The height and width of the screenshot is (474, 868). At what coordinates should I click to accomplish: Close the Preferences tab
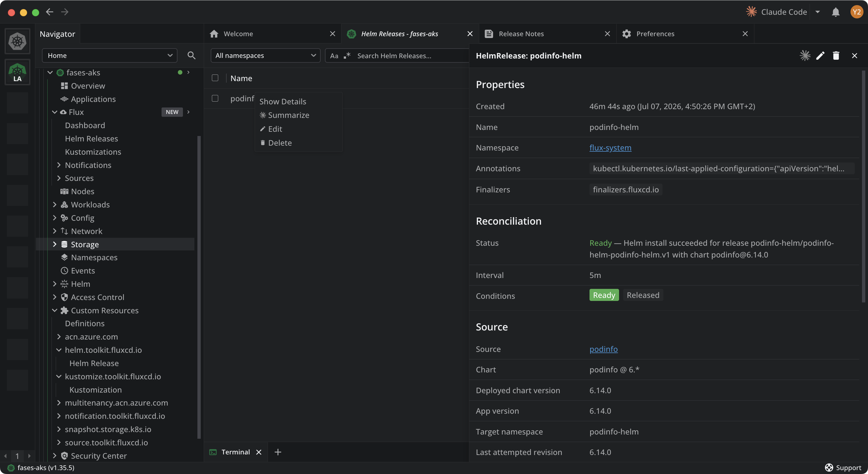[x=745, y=34]
